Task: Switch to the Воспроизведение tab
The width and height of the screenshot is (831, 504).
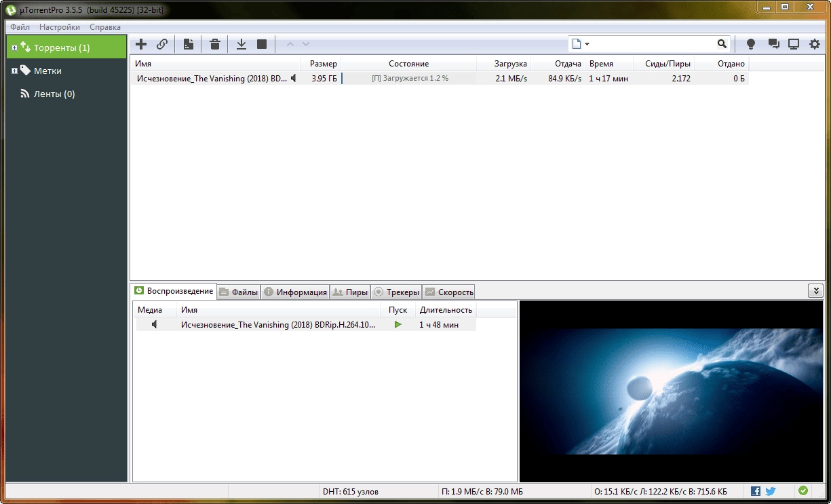Action: (x=174, y=291)
